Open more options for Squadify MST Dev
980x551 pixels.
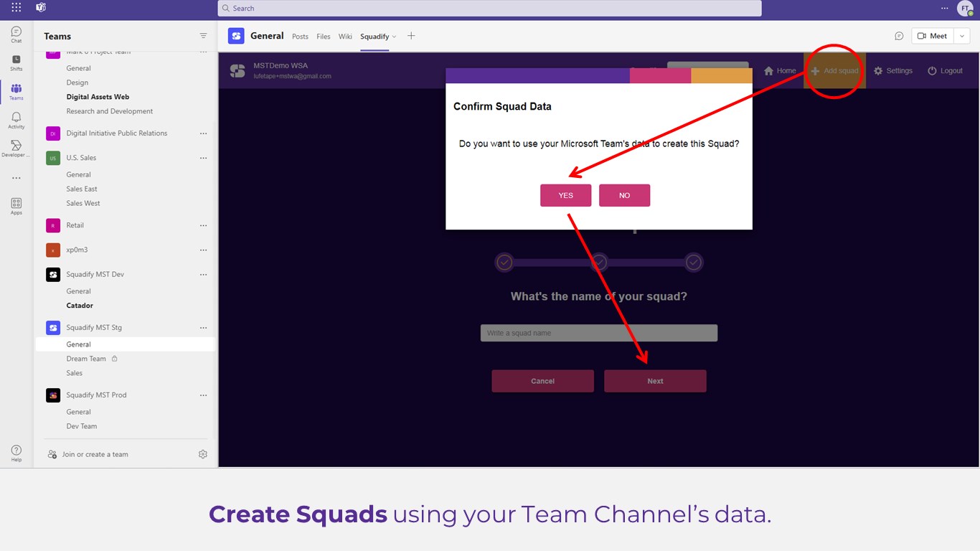203,274
